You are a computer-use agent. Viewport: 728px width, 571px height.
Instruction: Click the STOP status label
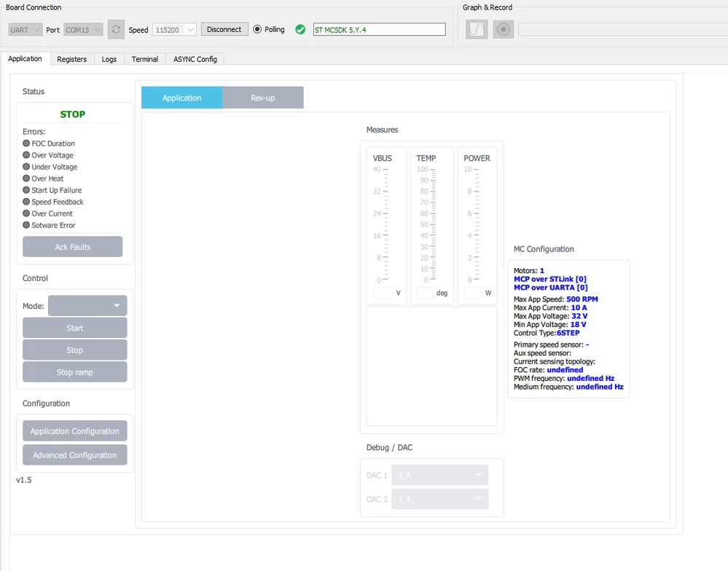point(72,114)
